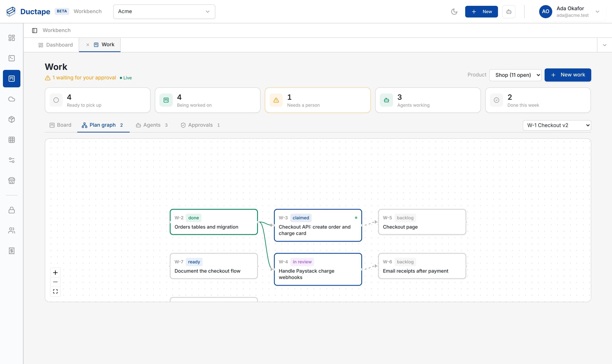Viewport: 612px width, 364px height.
Task: Open the lock security sidebar icon
Action: 11,210
